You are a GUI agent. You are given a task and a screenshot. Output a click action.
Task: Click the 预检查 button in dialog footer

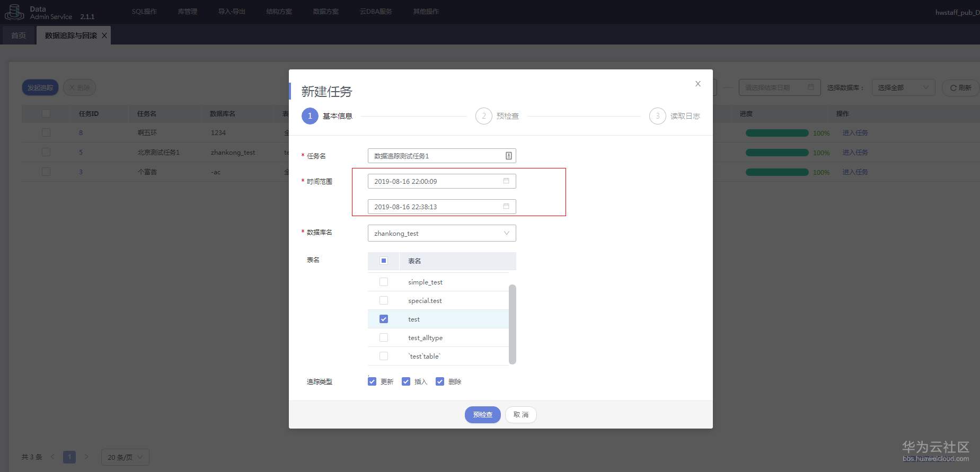[x=483, y=415]
